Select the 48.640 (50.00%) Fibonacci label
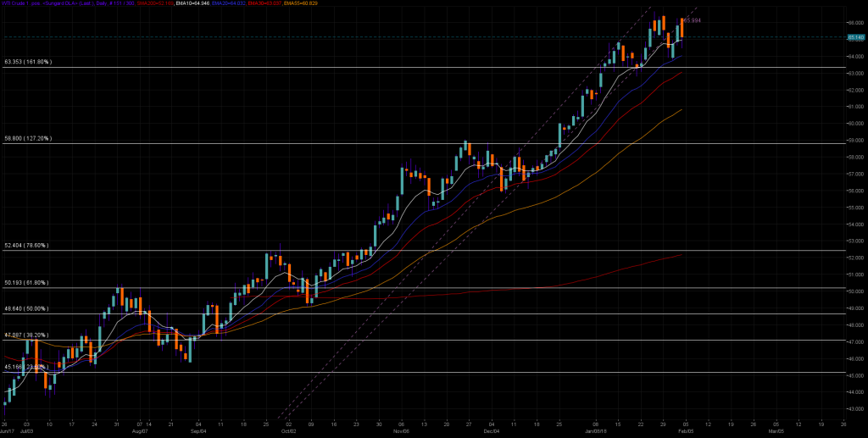868x438 pixels. pyautogui.click(x=26, y=308)
